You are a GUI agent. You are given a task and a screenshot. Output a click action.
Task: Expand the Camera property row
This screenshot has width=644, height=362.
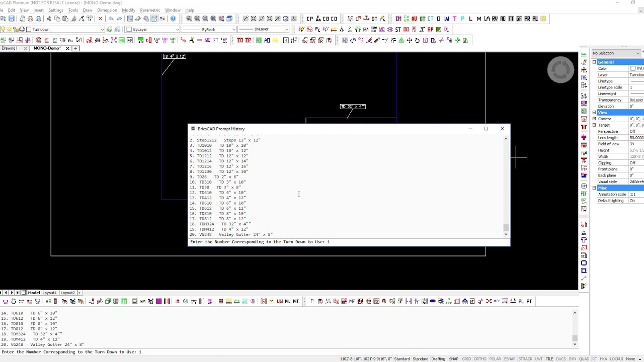click(594, 119)
